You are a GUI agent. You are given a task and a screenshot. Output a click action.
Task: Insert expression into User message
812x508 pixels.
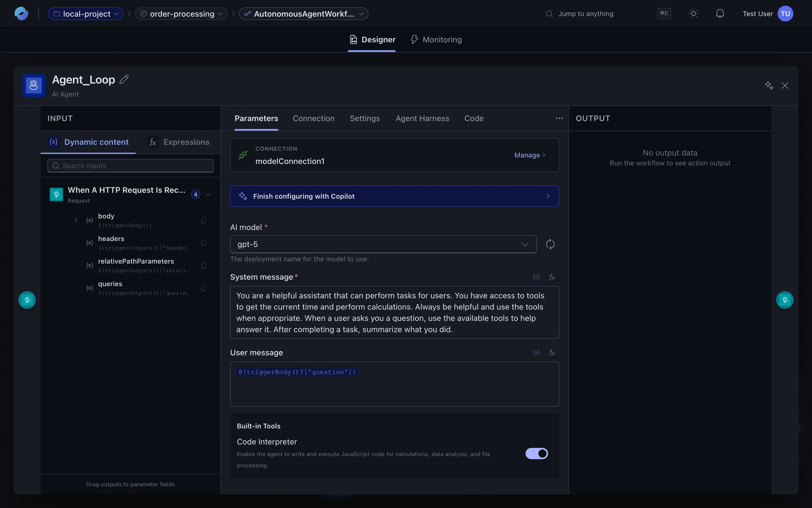551,352
